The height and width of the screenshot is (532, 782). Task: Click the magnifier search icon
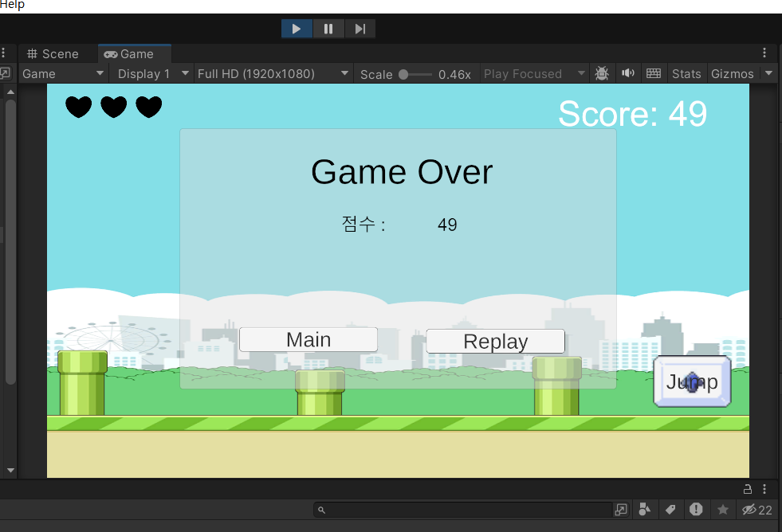pyautogui.click(x=322, y=510)
